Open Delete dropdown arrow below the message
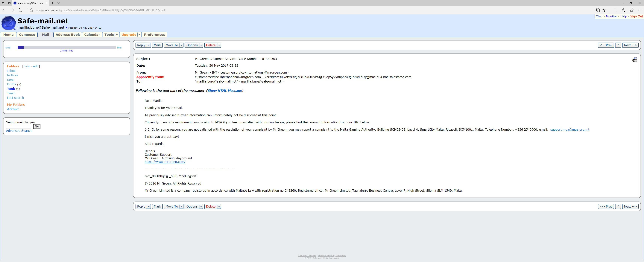 tap(219, 206)
